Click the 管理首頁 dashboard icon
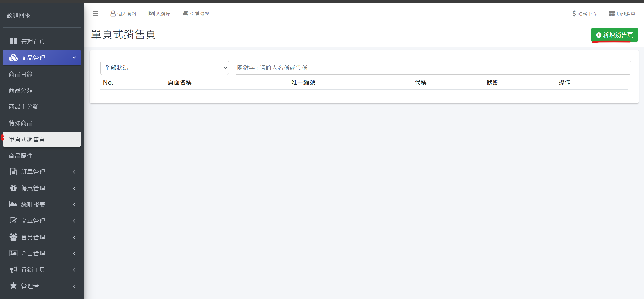The height and width of the screenshot is (299, 644). pos(13,41)
